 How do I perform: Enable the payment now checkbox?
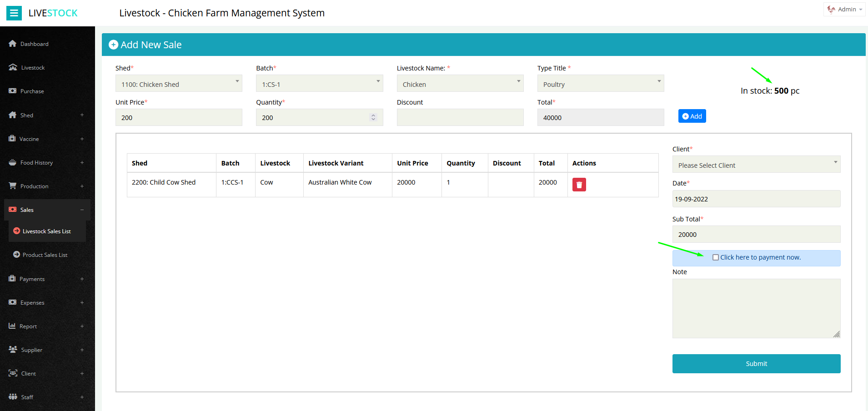click(x=715, y=257)
